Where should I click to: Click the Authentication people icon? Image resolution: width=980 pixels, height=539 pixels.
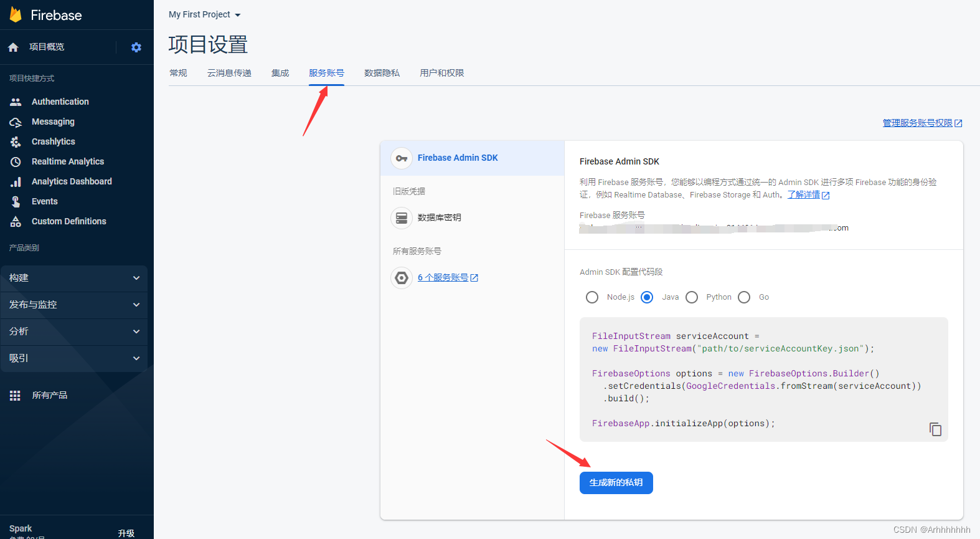[x=16, y=102]
